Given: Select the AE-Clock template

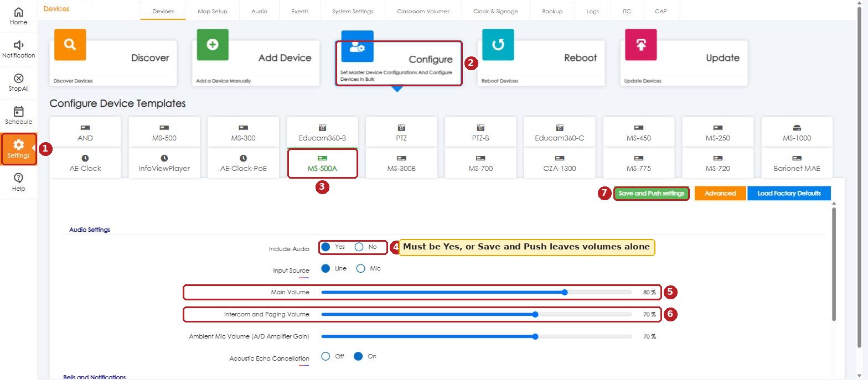Looking at the screenshot, I should 85,163.
